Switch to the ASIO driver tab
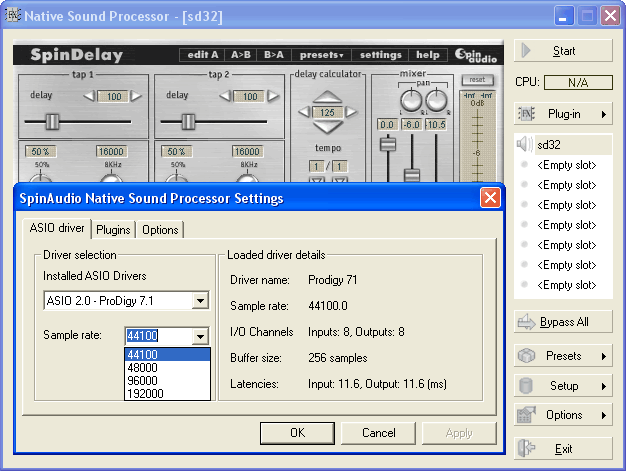This screenshot has width=626, height=471. coord(57,228)
